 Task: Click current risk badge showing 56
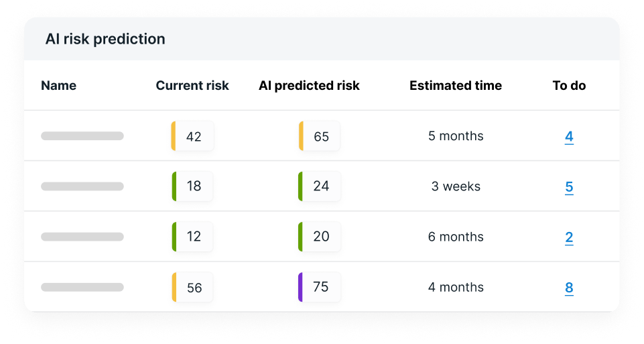(193, 288)
